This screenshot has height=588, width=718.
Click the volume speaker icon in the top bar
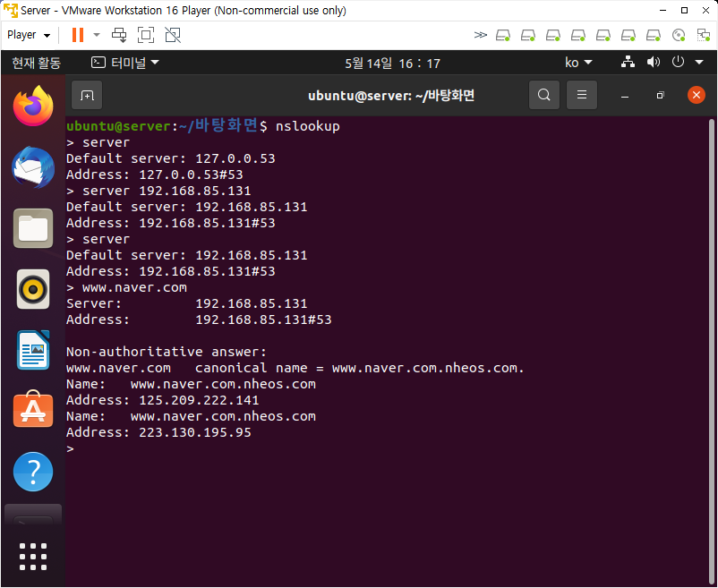click(653, 63)
